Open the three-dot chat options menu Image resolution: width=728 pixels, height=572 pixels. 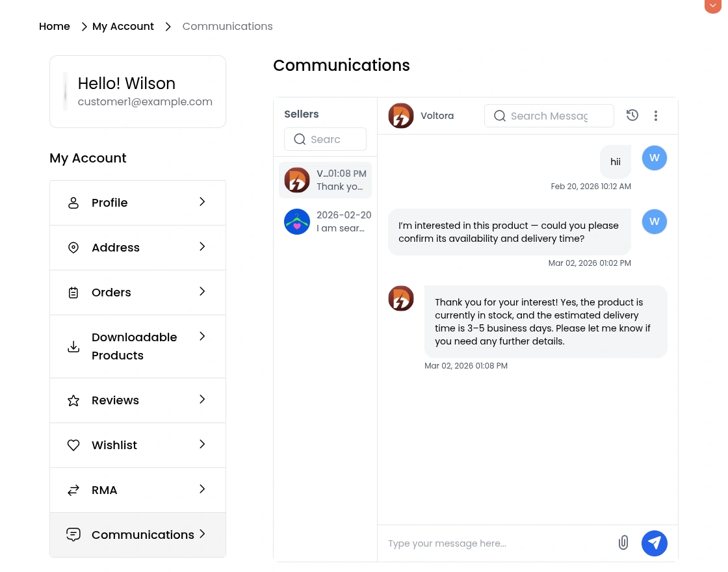point(655,115)
